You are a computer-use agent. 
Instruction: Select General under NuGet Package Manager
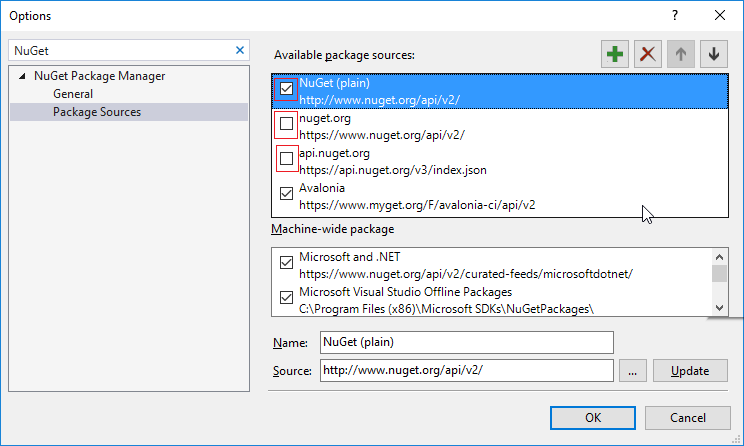click(x=73, y=94)
